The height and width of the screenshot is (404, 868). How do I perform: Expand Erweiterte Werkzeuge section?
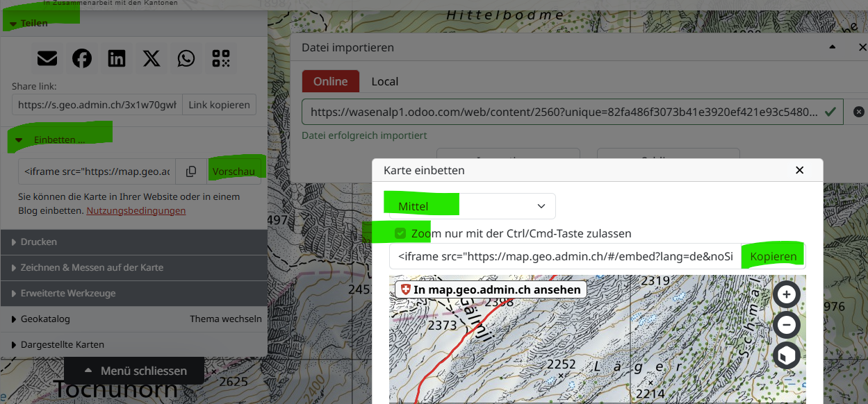[x=133, y=293]
